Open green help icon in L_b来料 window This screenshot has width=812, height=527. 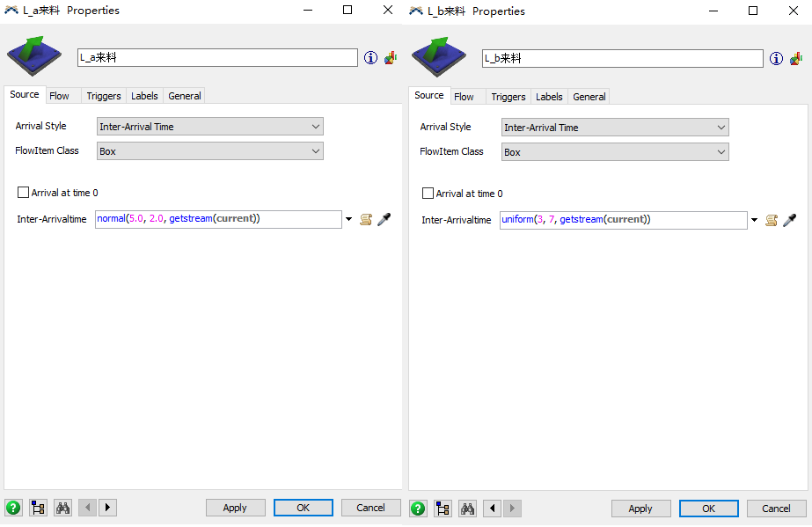coord(418,509)
